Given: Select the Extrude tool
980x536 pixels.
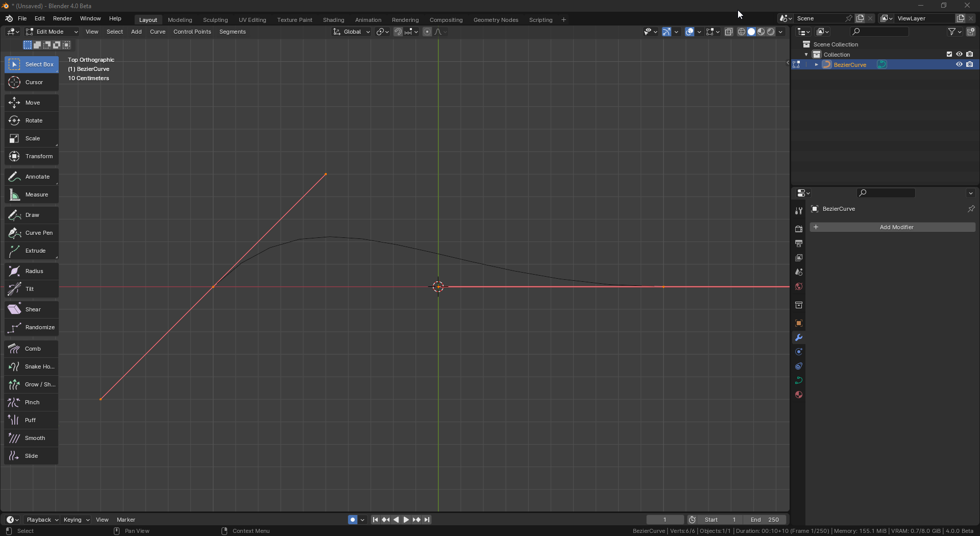Looking at the screenshot, I should 32,251.
